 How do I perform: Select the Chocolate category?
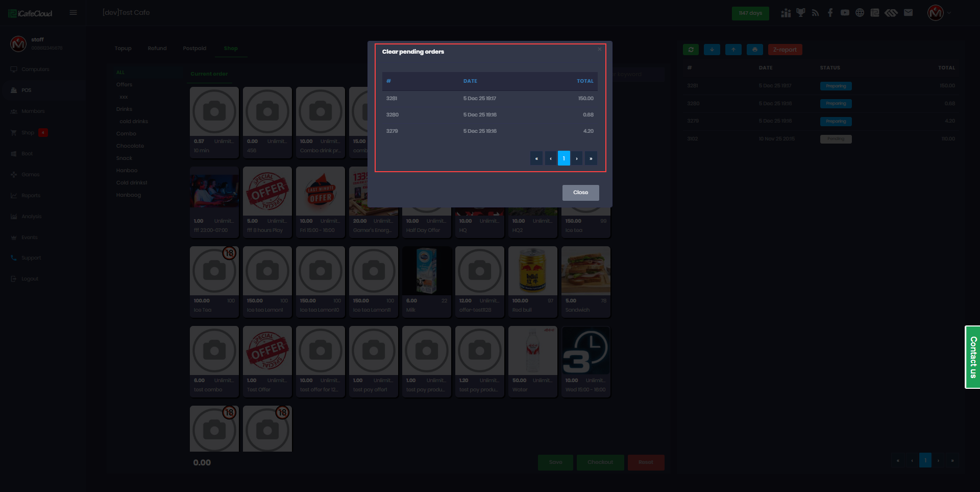coord(130,146)
